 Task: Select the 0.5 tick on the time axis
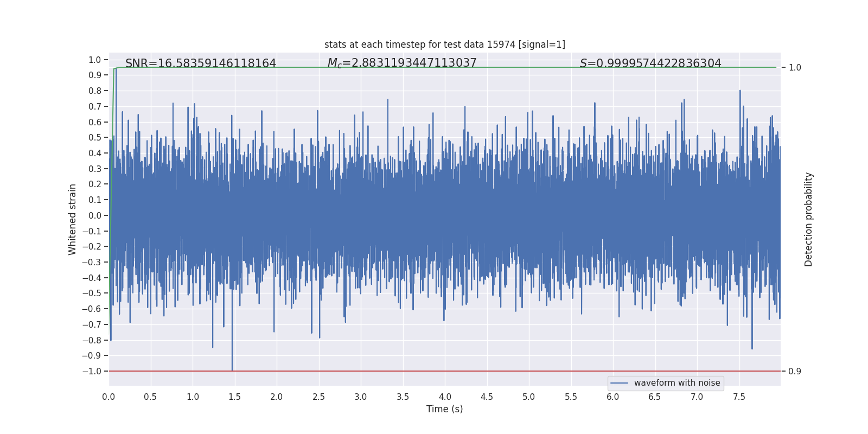click(150, 397)
